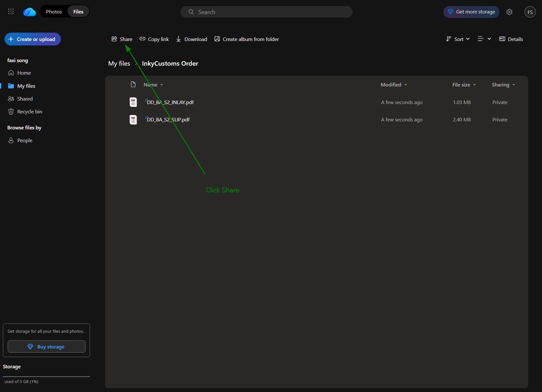Click the Details pane icon
The width and height of the screenshot is (542, 392).
tap(502, 39)
